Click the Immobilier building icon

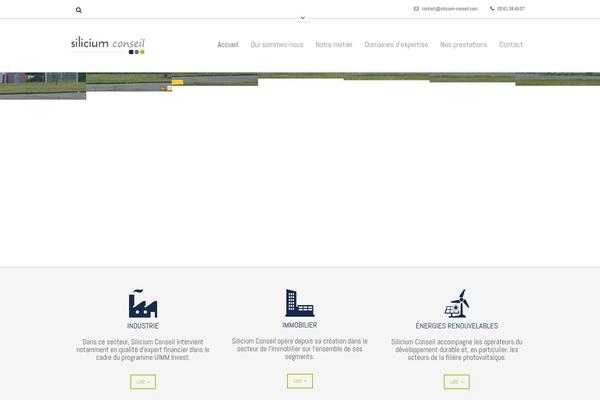(300, 303)
